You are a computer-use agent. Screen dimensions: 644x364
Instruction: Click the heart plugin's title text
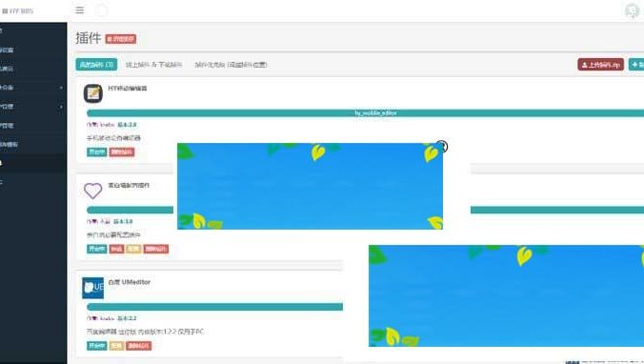(129, 185)
